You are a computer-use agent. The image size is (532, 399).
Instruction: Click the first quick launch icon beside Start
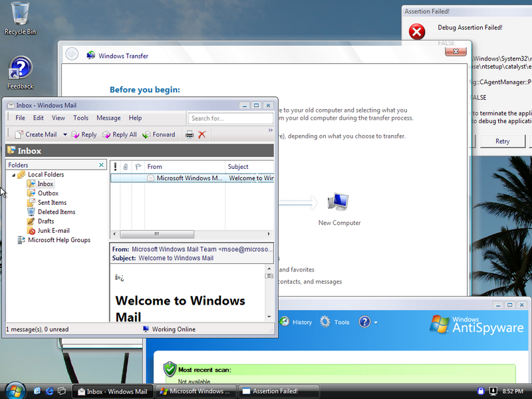37,391
